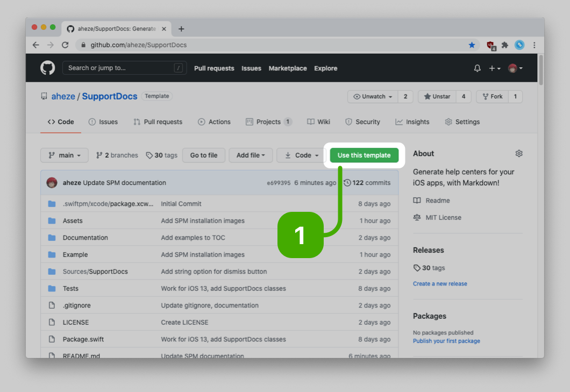
Task: Open the plus create-new menu
Action: point(494,68)
